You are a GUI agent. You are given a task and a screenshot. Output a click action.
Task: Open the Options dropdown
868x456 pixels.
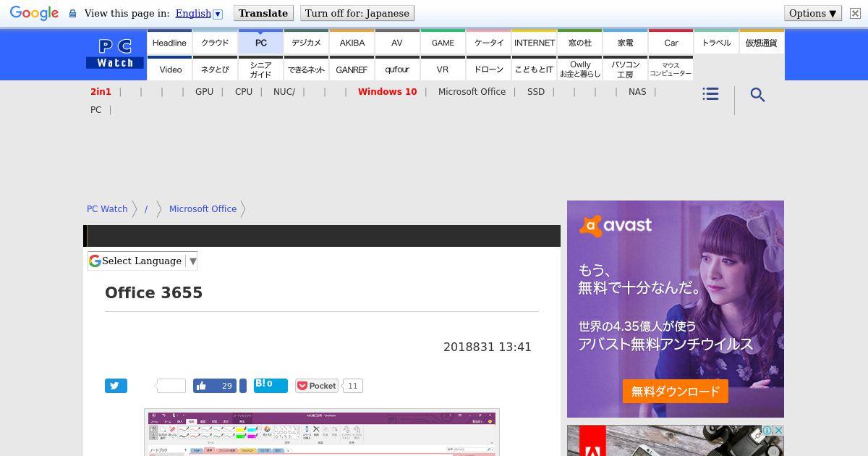[x=813, y=13]
